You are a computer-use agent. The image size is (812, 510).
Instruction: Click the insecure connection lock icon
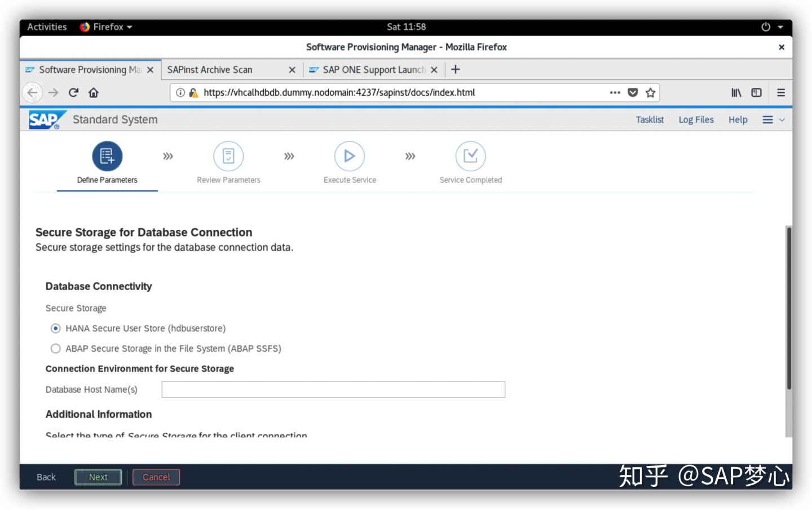pos(193,92)
